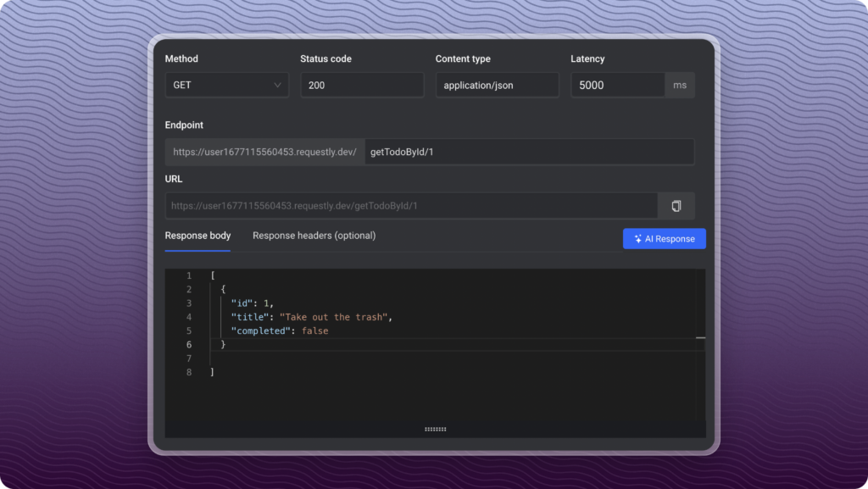Click line number 8 in the gutter
868x489 pixels.
[x=189, y=372]
